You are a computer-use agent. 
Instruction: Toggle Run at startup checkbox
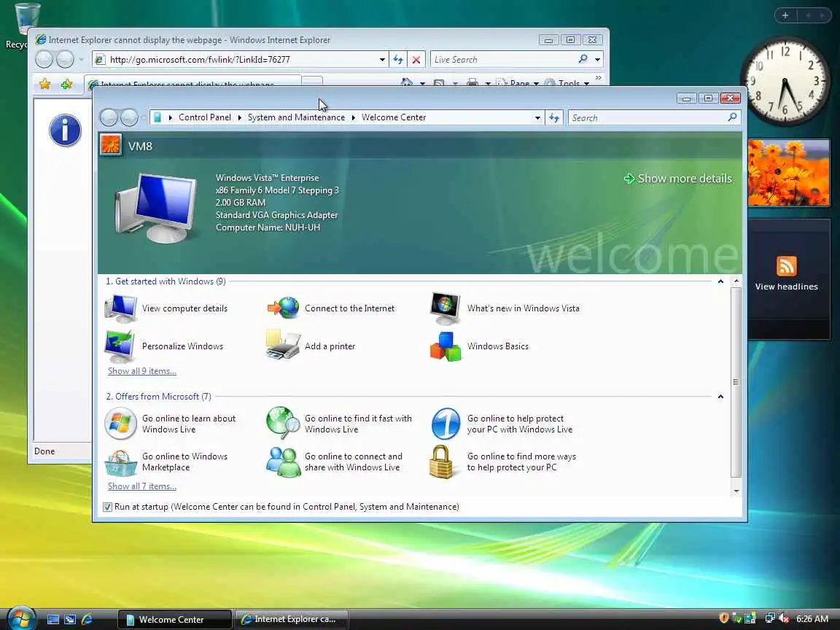[x=107, y=507]
